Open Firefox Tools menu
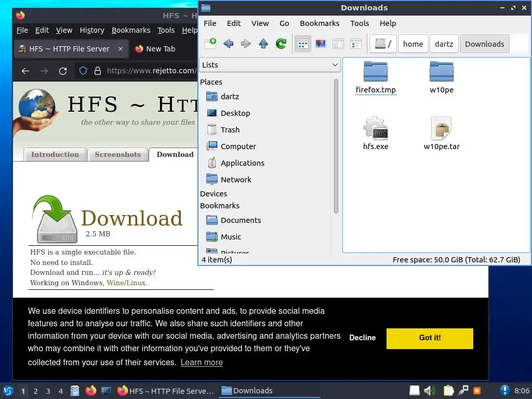 pos(166,30)
